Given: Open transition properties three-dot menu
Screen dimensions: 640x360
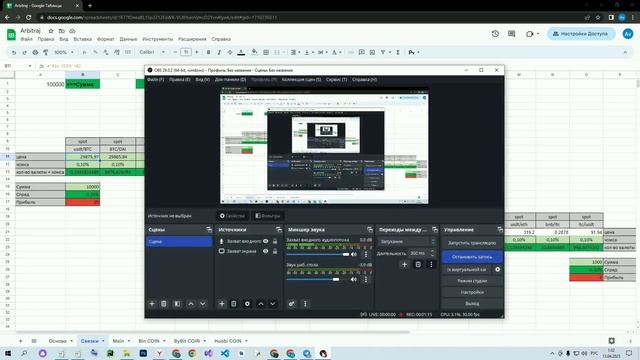Looking at the screenshot, I should 431,264.
